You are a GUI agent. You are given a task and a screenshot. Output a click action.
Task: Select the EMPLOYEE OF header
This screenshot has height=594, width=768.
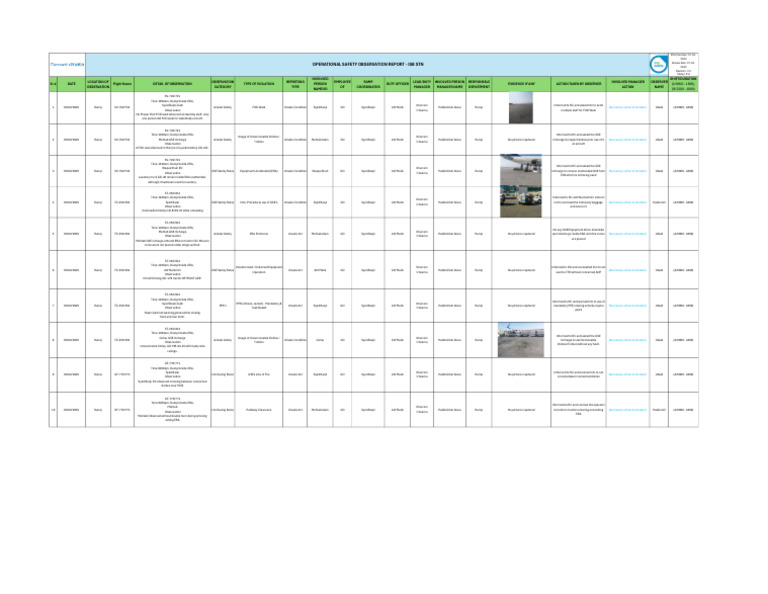coord(342,84)
